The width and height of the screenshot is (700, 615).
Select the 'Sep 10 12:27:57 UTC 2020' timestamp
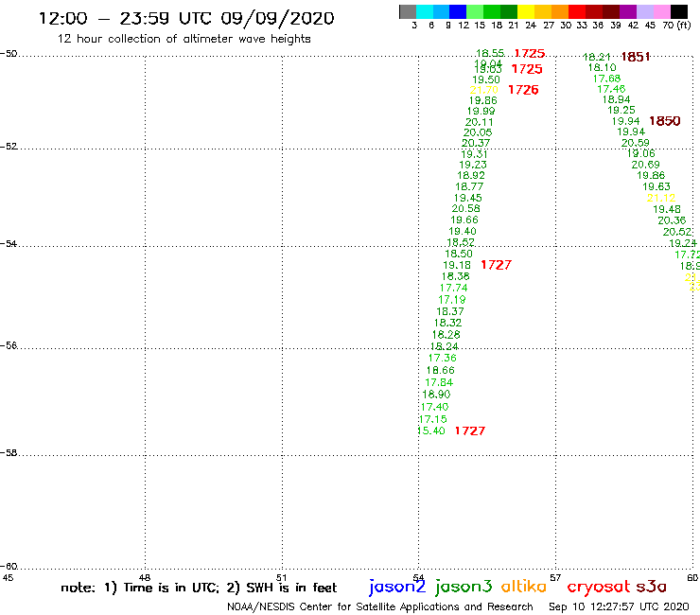pos(619,606)
